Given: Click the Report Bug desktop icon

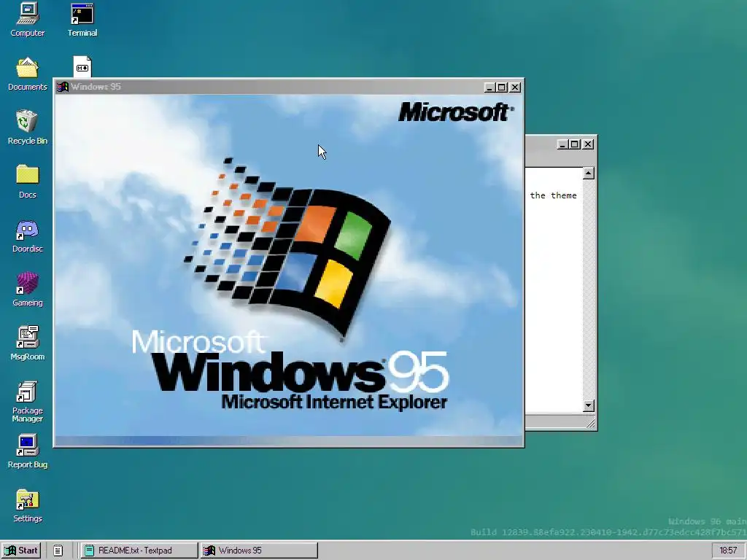Looking at the screenshot, I should coord(27,451).
